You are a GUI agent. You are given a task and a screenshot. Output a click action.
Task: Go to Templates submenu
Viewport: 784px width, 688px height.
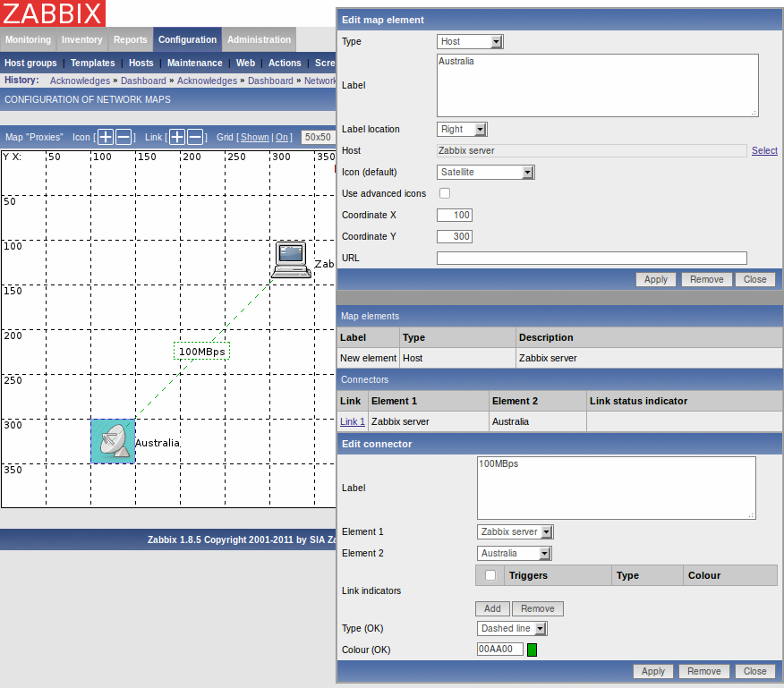pyautogui.click(x=92, y=63)
